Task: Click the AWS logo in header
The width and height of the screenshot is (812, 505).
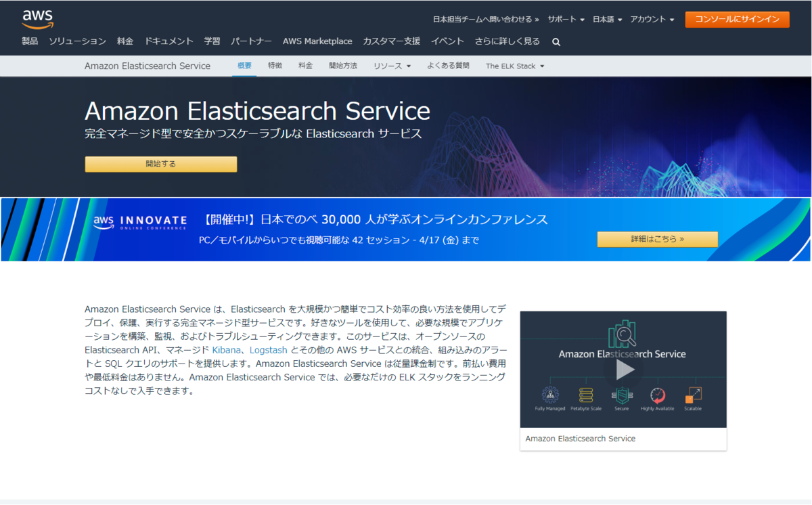Action: pyautogui.click(x=37, y=19)
